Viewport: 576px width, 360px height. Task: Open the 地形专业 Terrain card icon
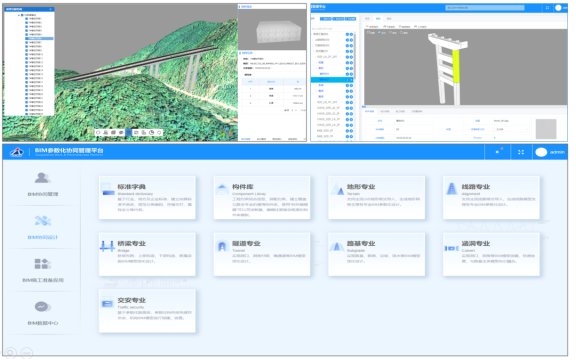tap(337, 189)
